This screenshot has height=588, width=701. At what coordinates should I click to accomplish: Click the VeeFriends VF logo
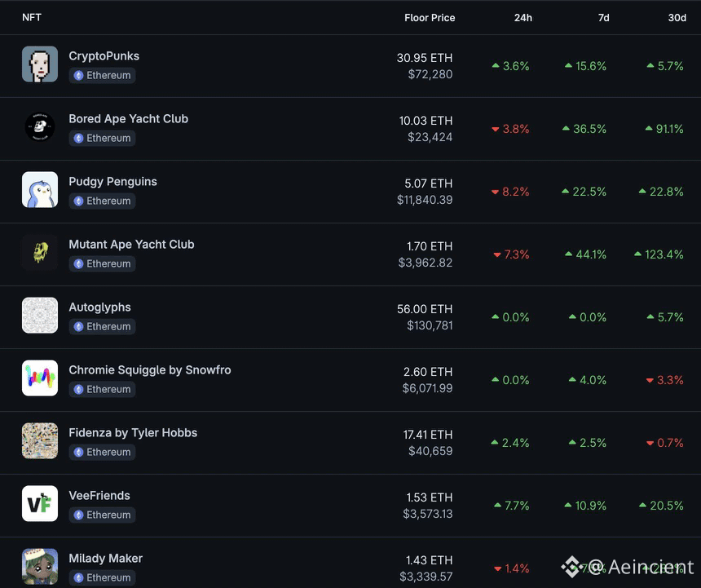tap(40, 504)
